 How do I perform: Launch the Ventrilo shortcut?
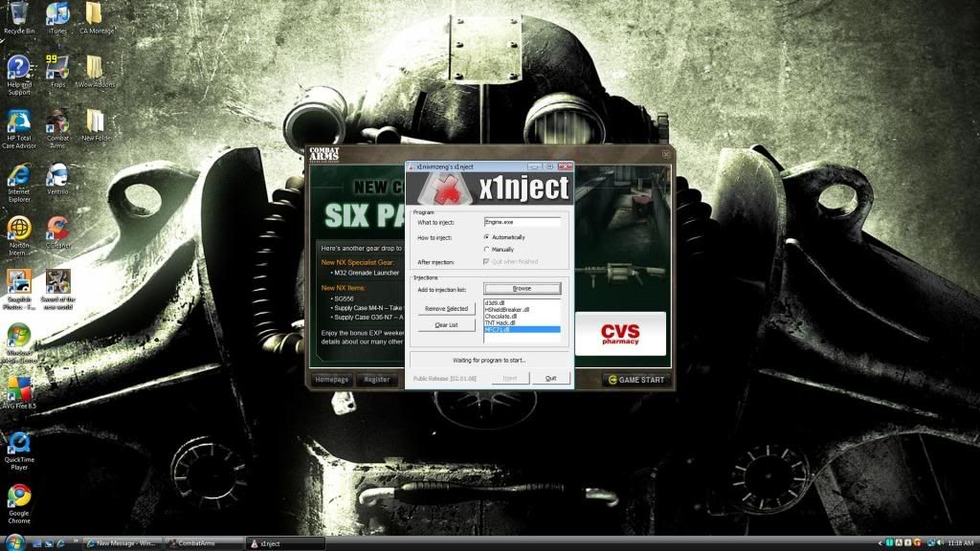pos(57,179)
